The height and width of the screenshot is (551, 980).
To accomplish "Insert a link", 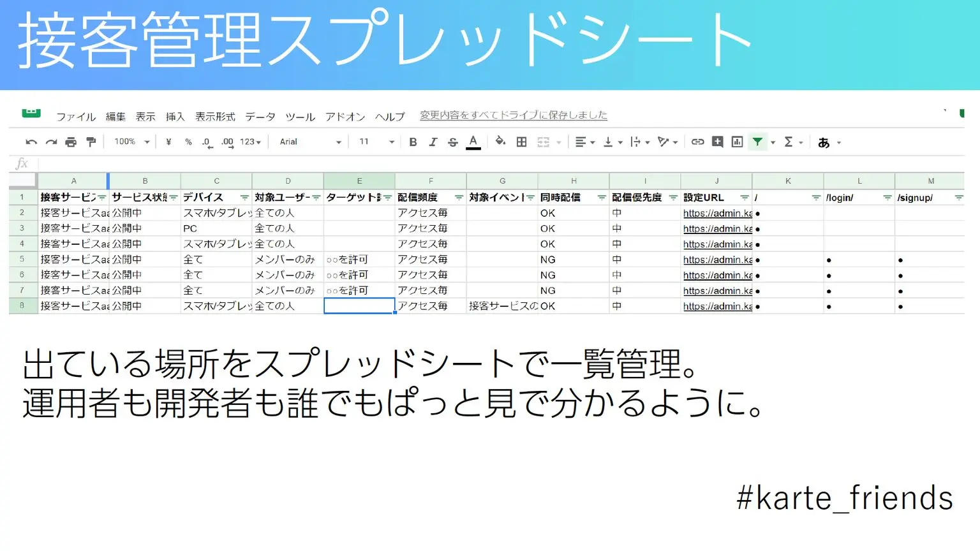I will tap(697, 142).
